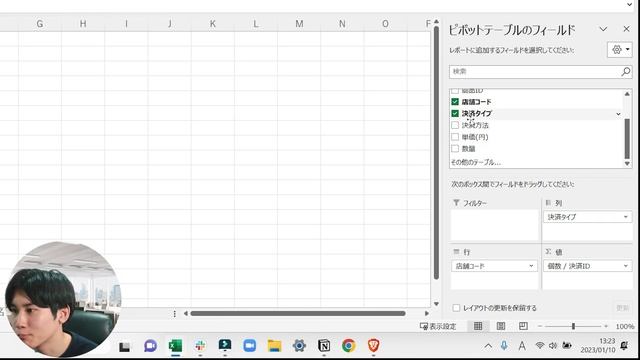Expand the ribbon chevron at top right

click(x=629, y=4)
